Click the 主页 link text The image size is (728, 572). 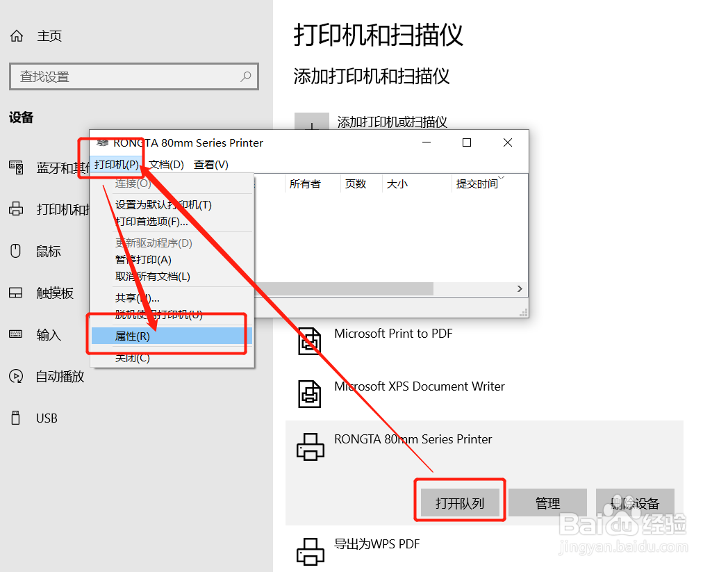pyautogui.click(x=49, y=35)
